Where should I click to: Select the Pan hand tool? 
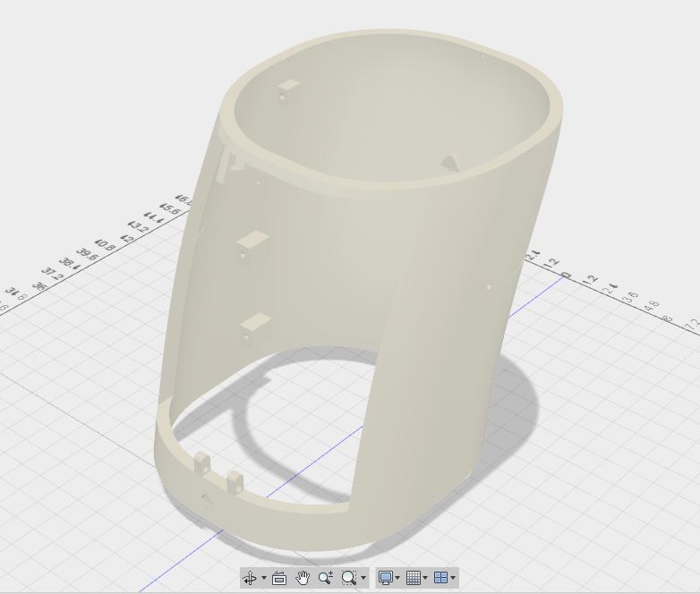coord(303,578)
